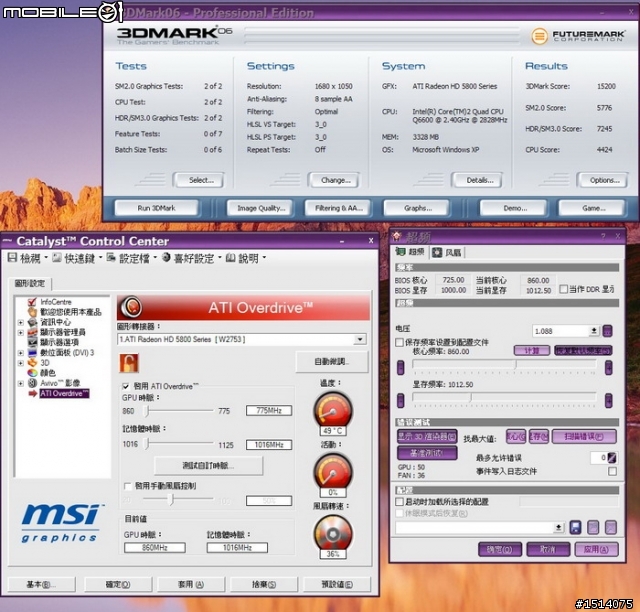This screenshot has width=640, height=612.
Task: Click the 显存频率 slider track
Action: pyautogui.click(x=504, y=397)
